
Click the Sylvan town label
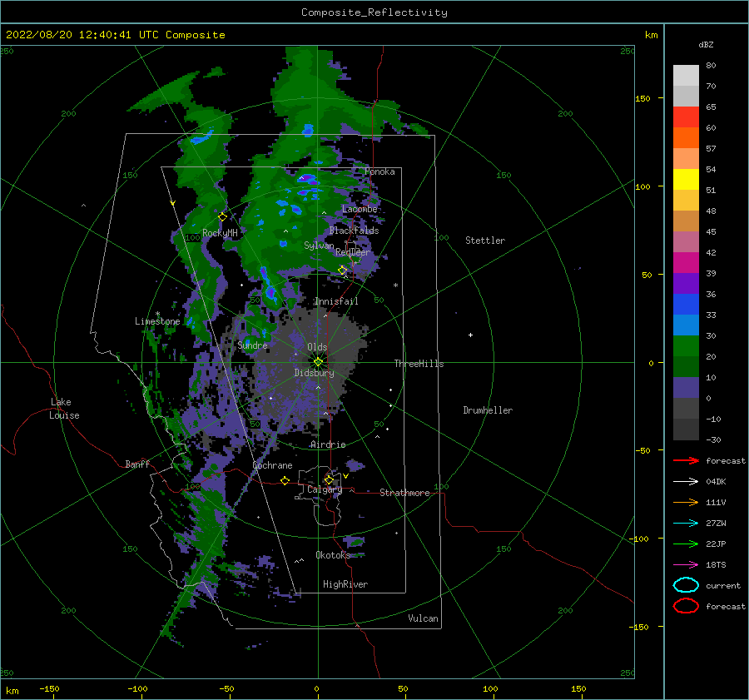[319, 246]
